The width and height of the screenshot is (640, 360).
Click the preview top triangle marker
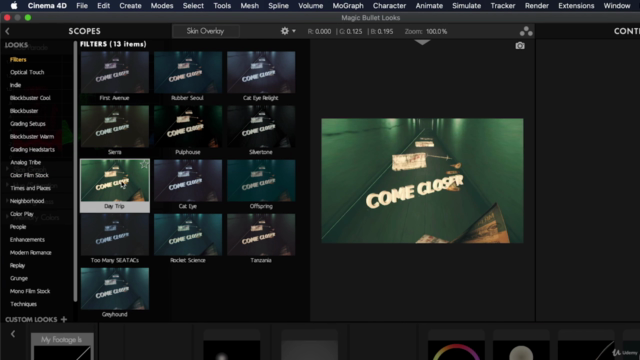pos(422,42)
